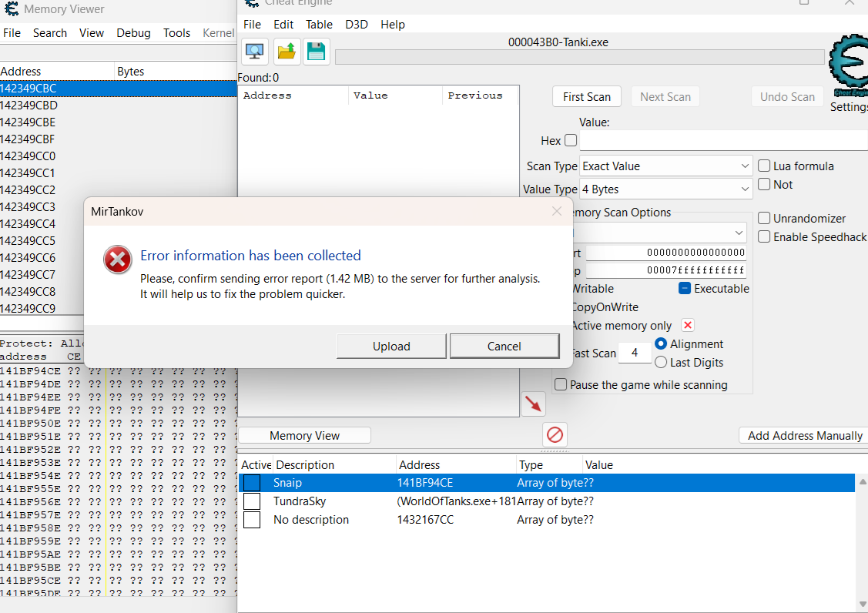The image size is (868, 613).
Task: Click the Description column header in address table
Action: (335, 464)
